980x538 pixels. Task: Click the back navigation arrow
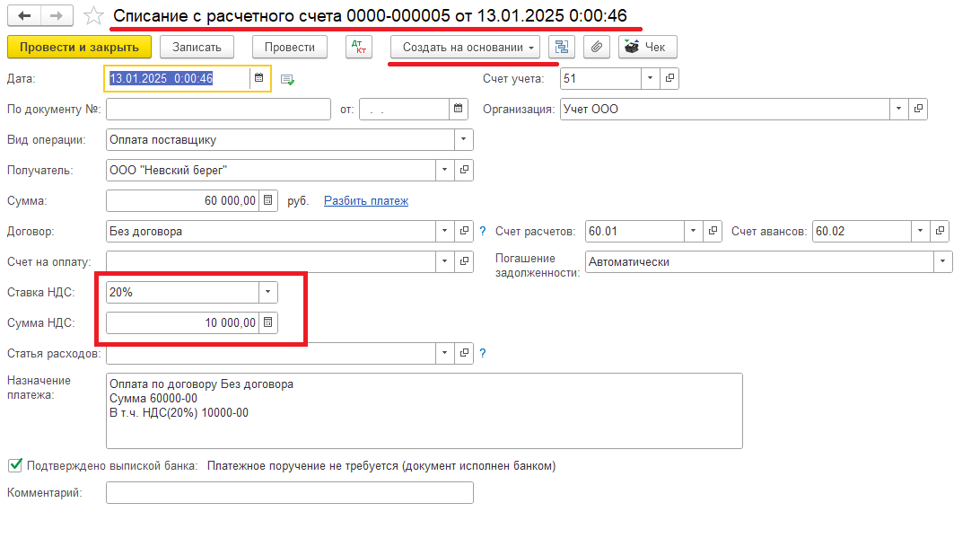point(24,16)
